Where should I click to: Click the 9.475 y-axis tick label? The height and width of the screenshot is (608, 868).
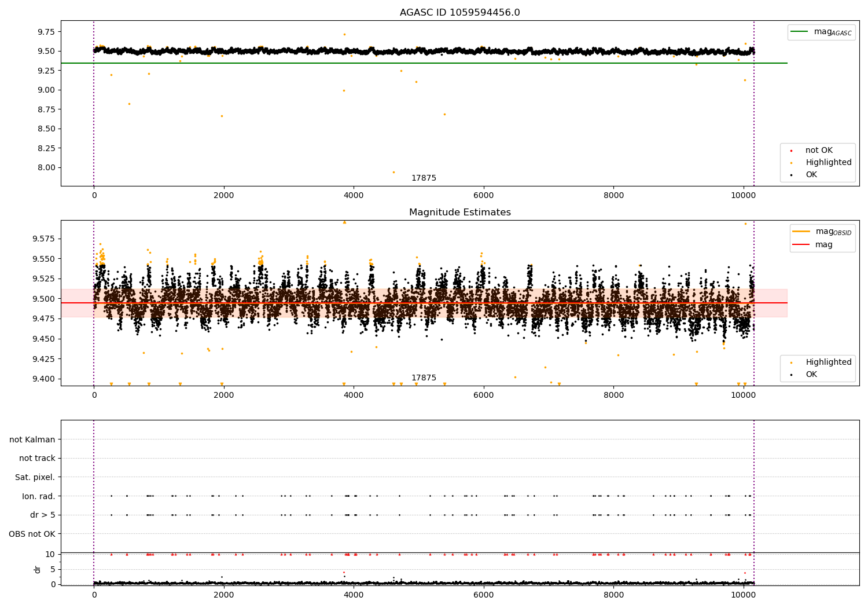click(x=43, y=318)
